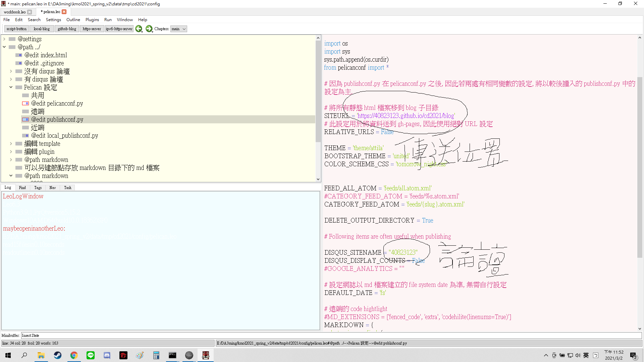The image size is (644, 362).
Task: Close the workbook.leo tab
Action: pyautogui.click(x=30, y=12)
